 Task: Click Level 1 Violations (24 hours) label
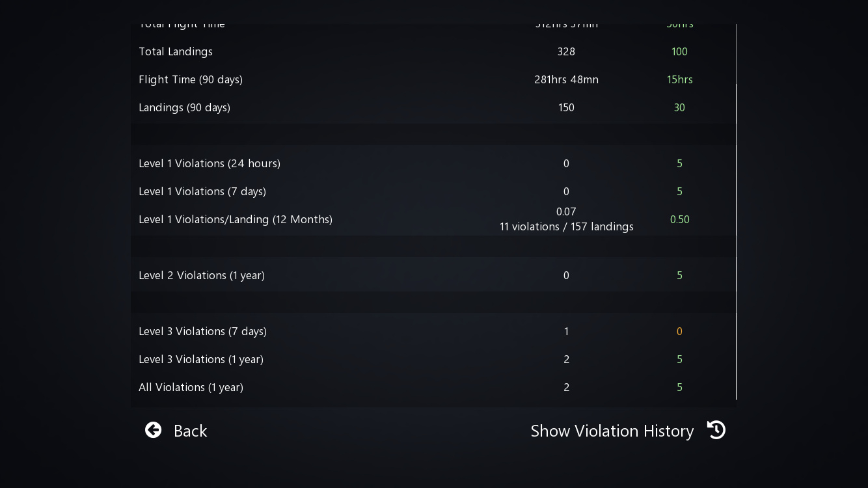(210, 163)
